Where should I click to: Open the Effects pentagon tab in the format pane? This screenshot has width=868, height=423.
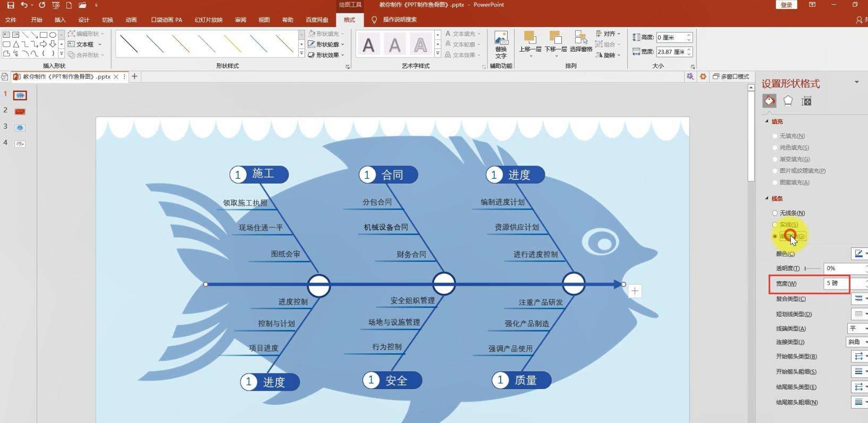(788, 101)
